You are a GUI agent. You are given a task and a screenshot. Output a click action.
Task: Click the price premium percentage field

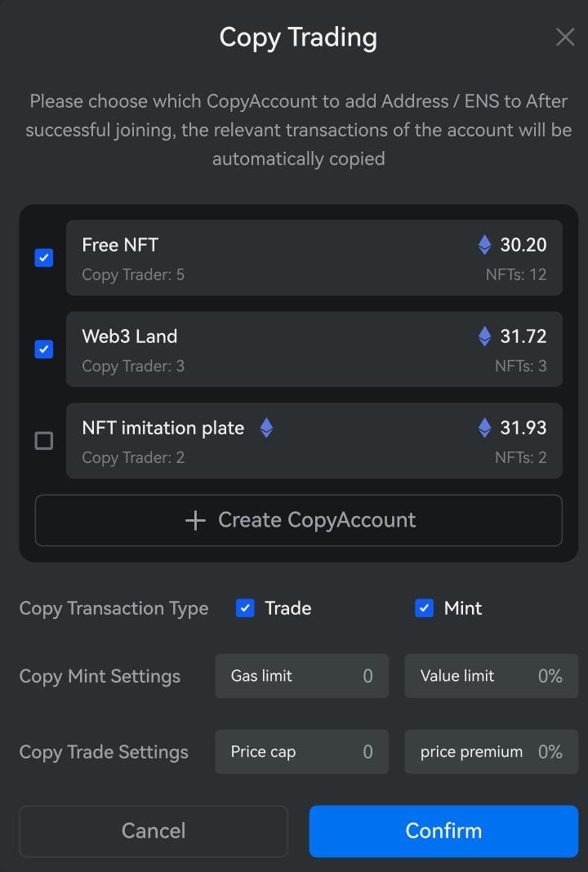(x=491, y=752)
